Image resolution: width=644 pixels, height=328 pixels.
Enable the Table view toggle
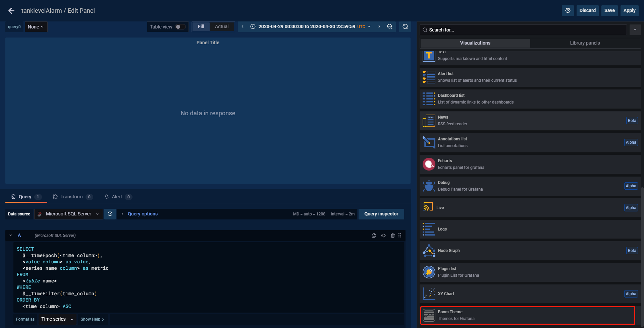[180, 26]
